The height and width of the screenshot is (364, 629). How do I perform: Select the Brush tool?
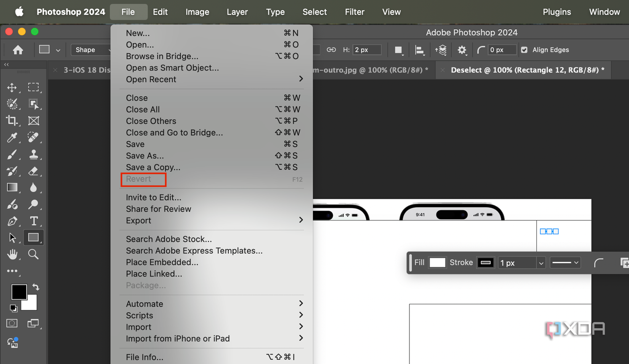pos(12,154)
